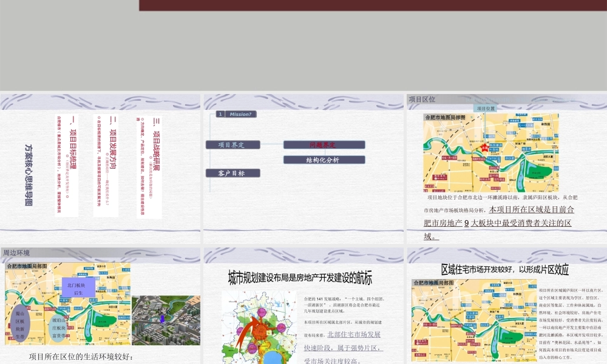Click the red star marker on 项目区位 map
Image resolution: width=607 pixels, height=364 pixels.
484,147
